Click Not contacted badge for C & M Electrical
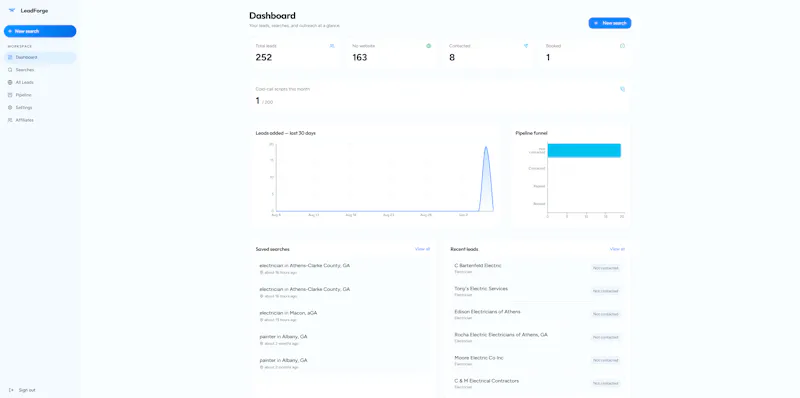The image size is (800, 398). click(606, 383)
